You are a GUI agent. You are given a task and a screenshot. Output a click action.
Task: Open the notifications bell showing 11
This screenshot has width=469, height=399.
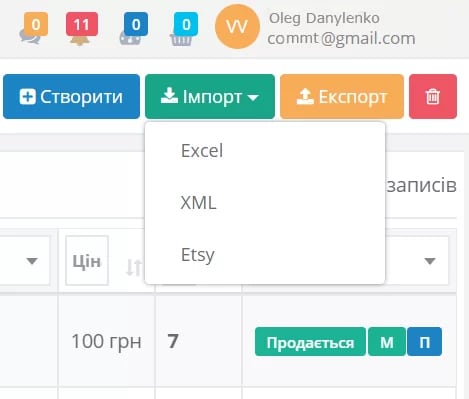tap(82, 29)
